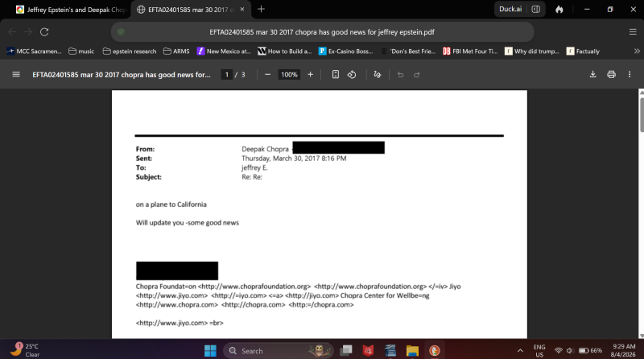Viewport: 644px width, 359px height.
Task: Select the draw annotation tool
Action: tap(378, 74)
